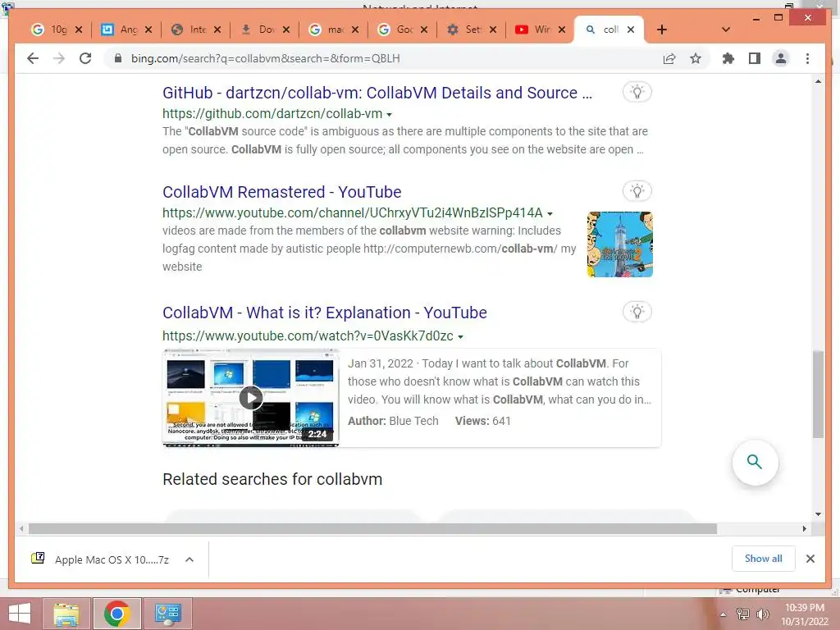The width and height of the screenshot is (840, 630).
Task: Expand options for the Mac OS X download
Action: (x=189, y=559)
